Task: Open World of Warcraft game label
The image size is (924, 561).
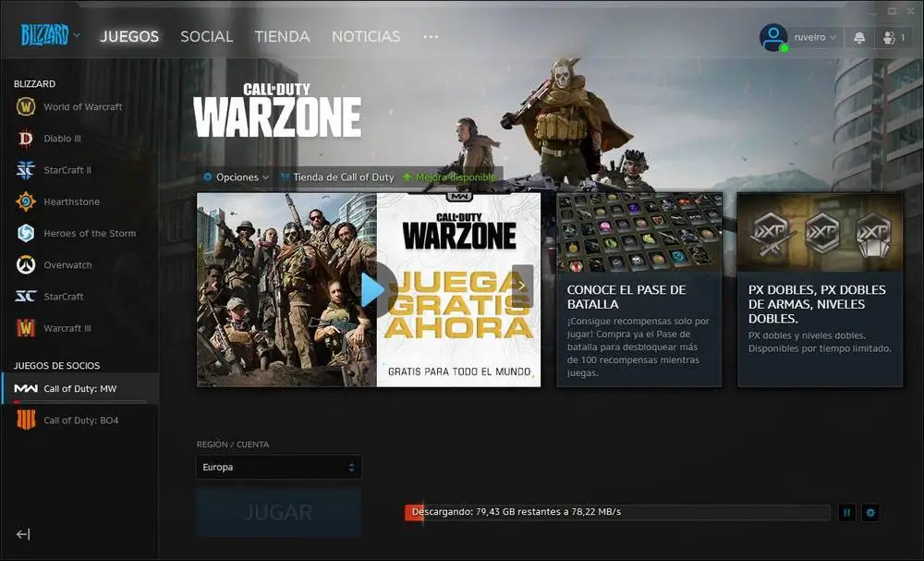Action: click(83, 106)
